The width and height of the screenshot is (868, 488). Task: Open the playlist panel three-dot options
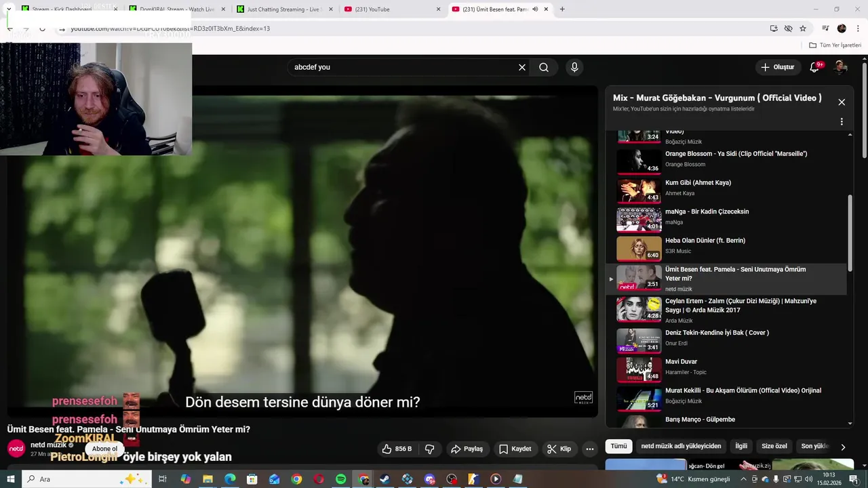pos(842,122)
